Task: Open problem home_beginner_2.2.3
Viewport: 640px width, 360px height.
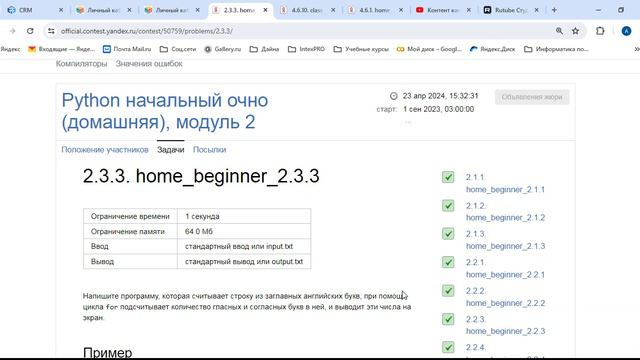Action: pyautogui.click(x=505, y=325)
